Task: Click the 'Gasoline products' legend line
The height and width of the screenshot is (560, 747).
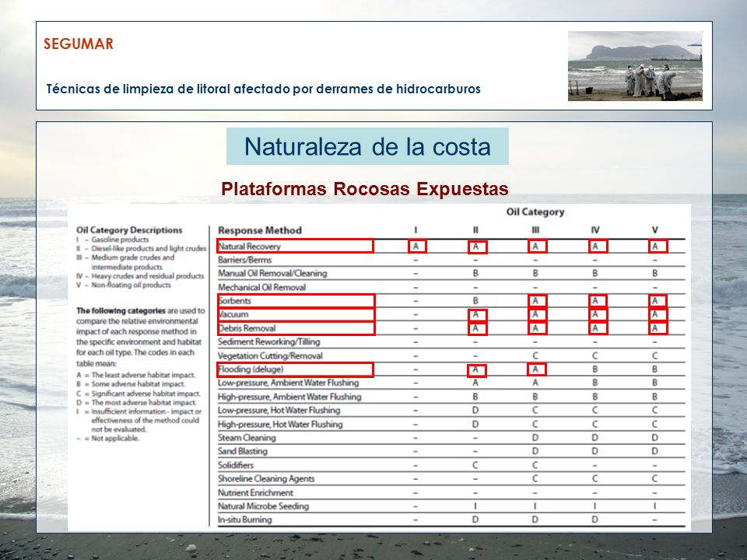Action: (112, 240)
